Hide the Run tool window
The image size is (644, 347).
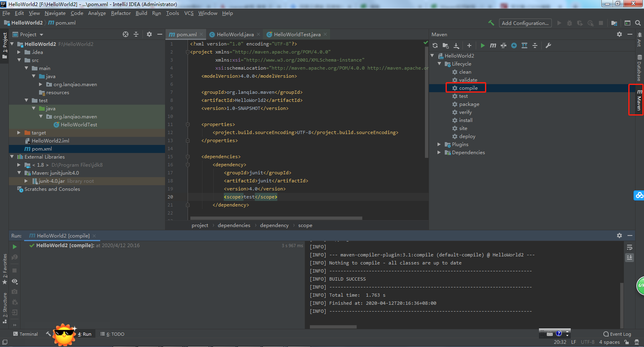click(630, 235)
